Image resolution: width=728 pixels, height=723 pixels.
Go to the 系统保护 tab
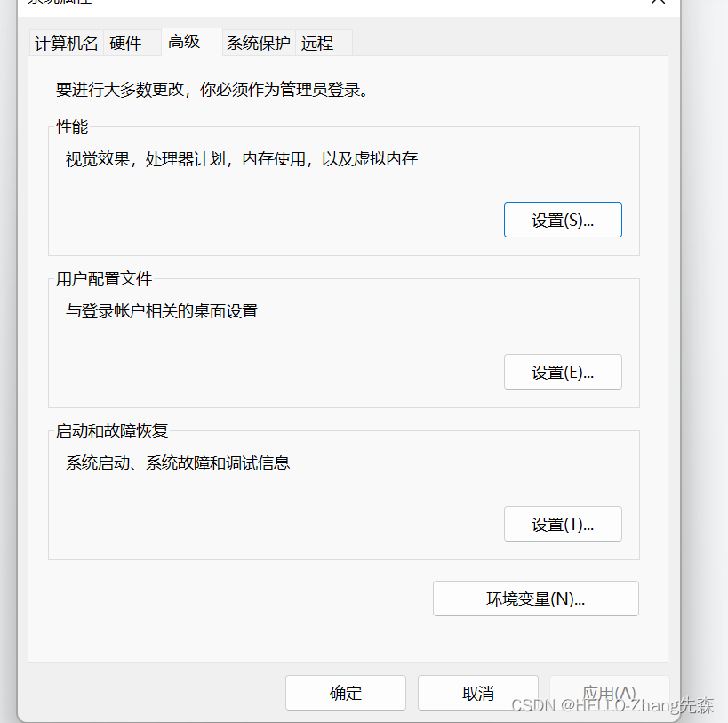(x=259, y=44)
